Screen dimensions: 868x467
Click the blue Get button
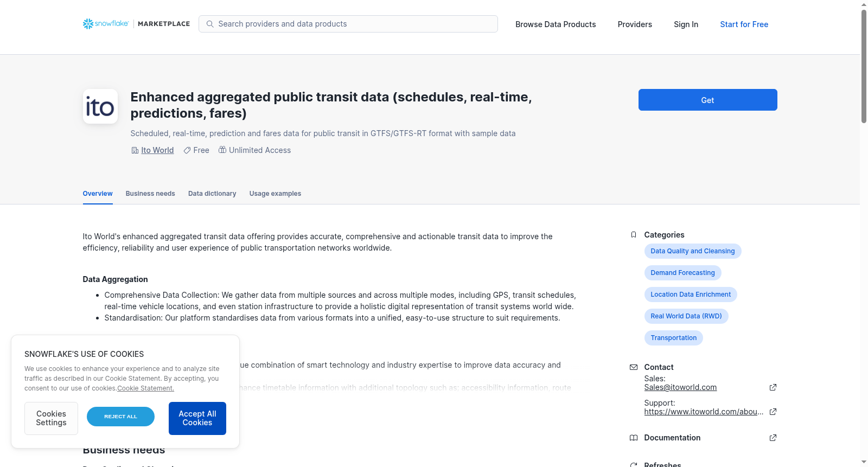click(x=707, y=100)
